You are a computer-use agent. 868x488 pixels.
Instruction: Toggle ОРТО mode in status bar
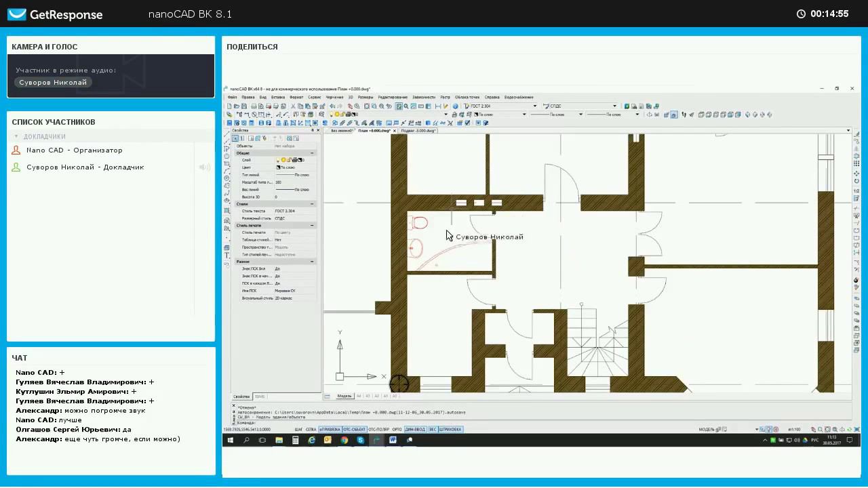pos(397,429)
